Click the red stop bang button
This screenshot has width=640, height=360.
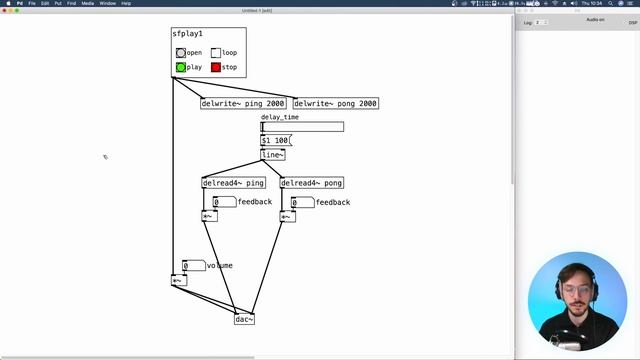(216, 67)
